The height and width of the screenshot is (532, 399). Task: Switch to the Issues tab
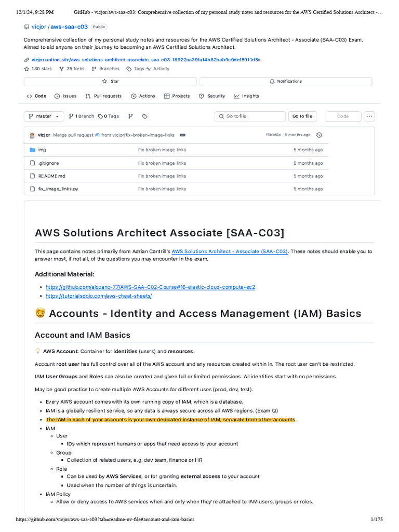65,96
